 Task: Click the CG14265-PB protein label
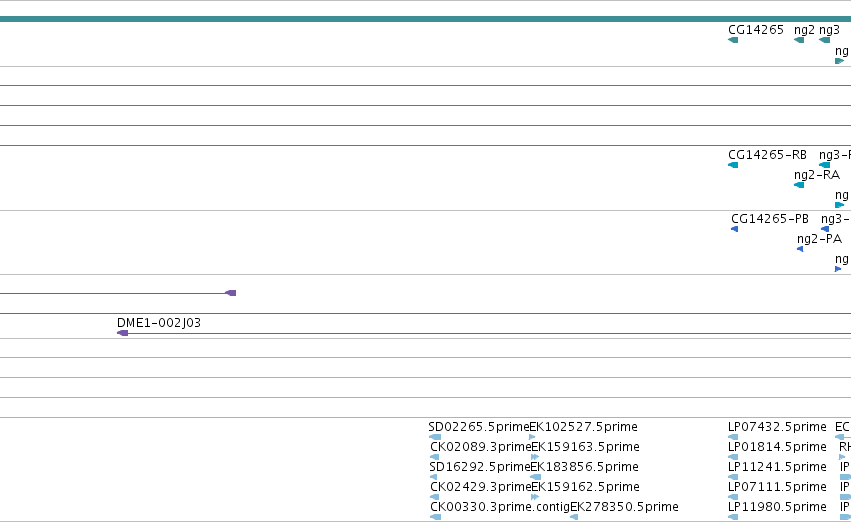pos(770,219)
